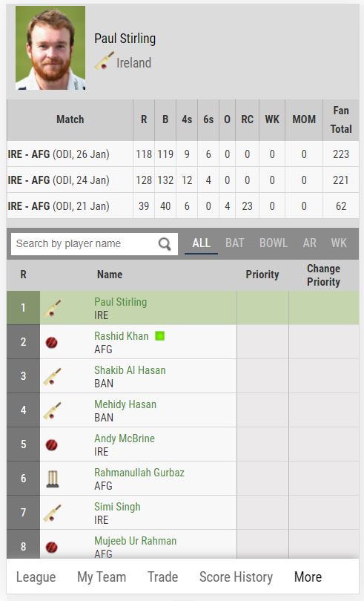Viewport: 364px width, 601px height.
Task: Click the bat icon beside Simi Singh
Action: pyautogui.click(x=52, y=513)
